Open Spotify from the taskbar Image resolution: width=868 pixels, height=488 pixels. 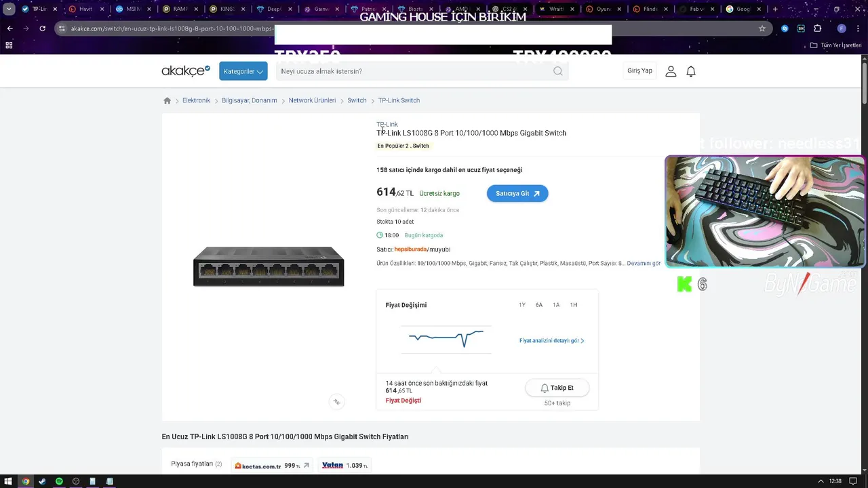[x=59, y=481]
